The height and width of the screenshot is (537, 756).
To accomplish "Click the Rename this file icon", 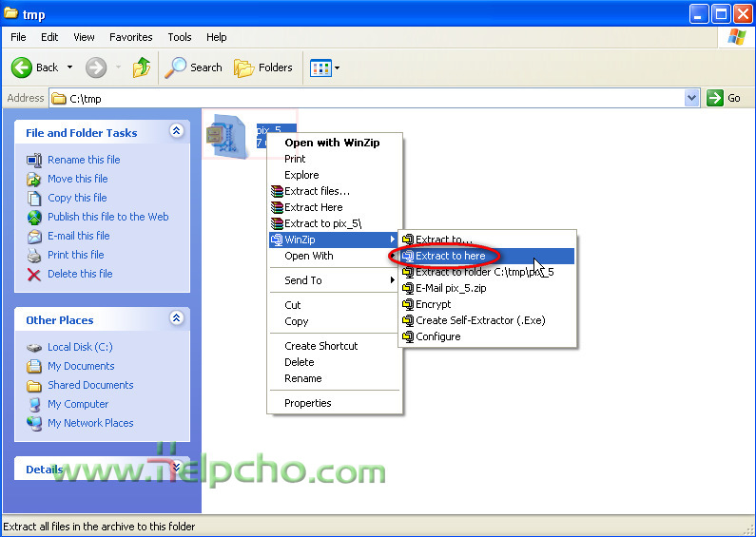I will [x=34, y=160].
